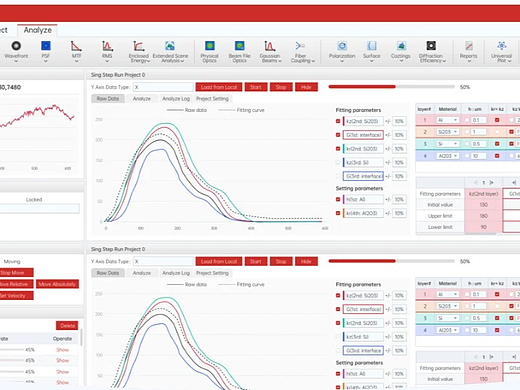Screen dimensions: 520x390
Task: Open the PSF analysis tool
Action: (x=46, y=51)
